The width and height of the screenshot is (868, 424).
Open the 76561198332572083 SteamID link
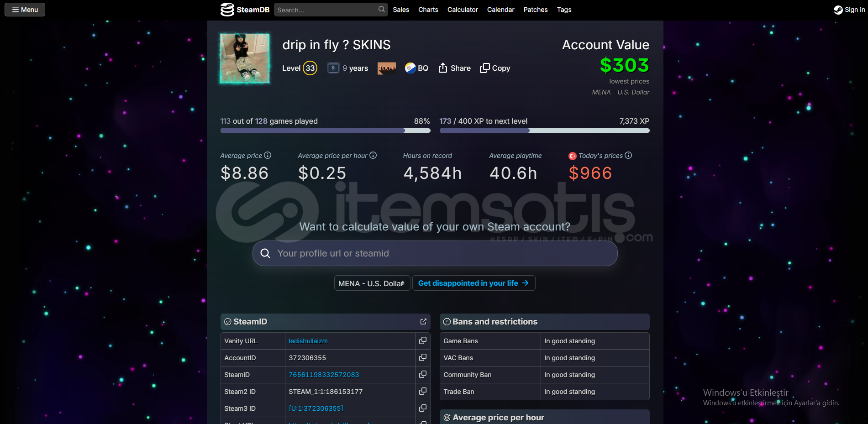click(x=324, y=375)
